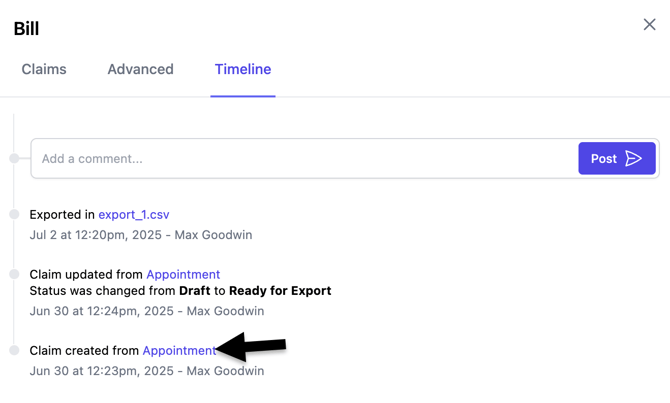Open Appointment link in Claim updated entry
This screenshot has height=403, width=670.
coord(183,274)
